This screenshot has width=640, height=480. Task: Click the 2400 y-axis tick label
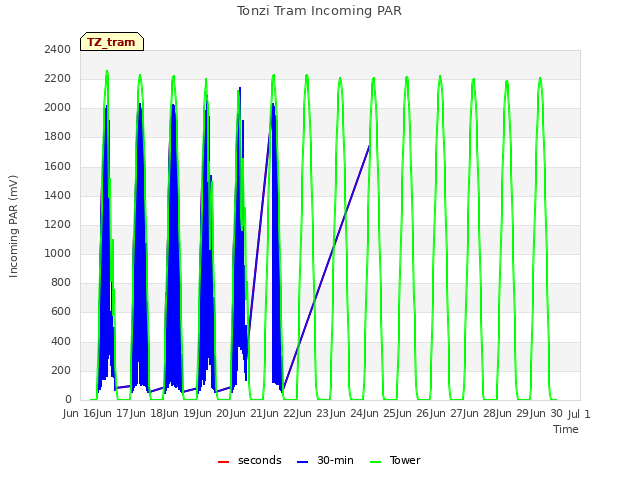(58, 49)
